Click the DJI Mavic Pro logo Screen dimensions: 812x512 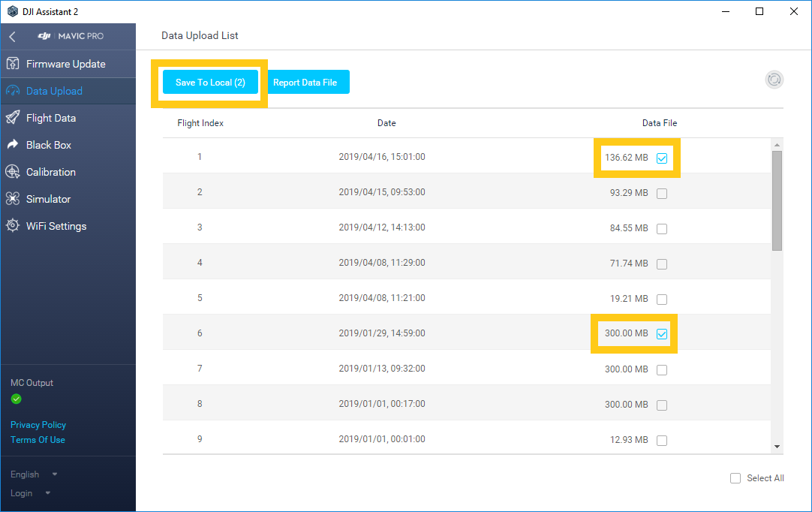pyautogui.click(x=71, y=36)
